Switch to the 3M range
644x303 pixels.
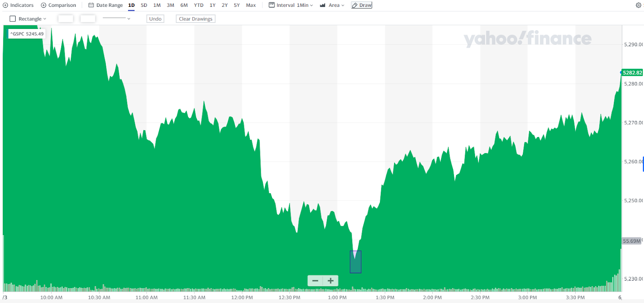170,5
